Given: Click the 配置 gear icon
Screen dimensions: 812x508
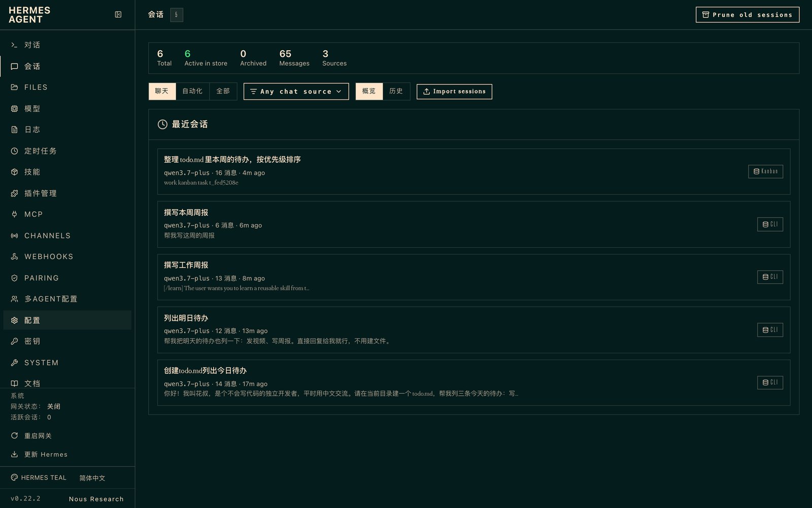Looking at the screenshot, I should point(14,321).
